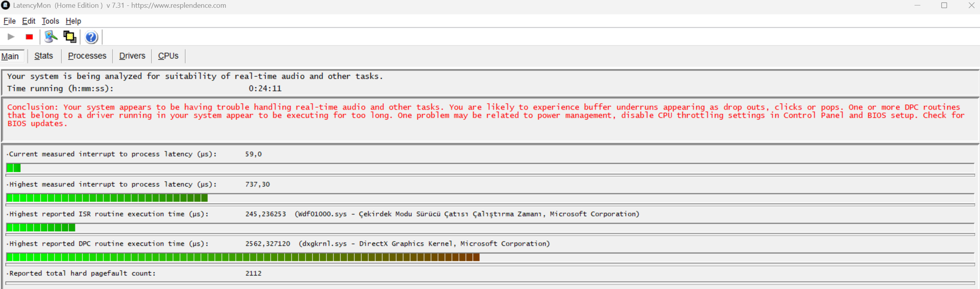This screenshot has height=289, width=980.
Task: Click the highest interrupt to process latency bar
Action: point(107,198)
